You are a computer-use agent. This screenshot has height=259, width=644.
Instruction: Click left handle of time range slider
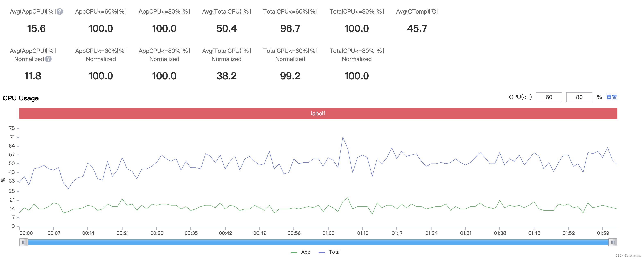tap(24, 242)
